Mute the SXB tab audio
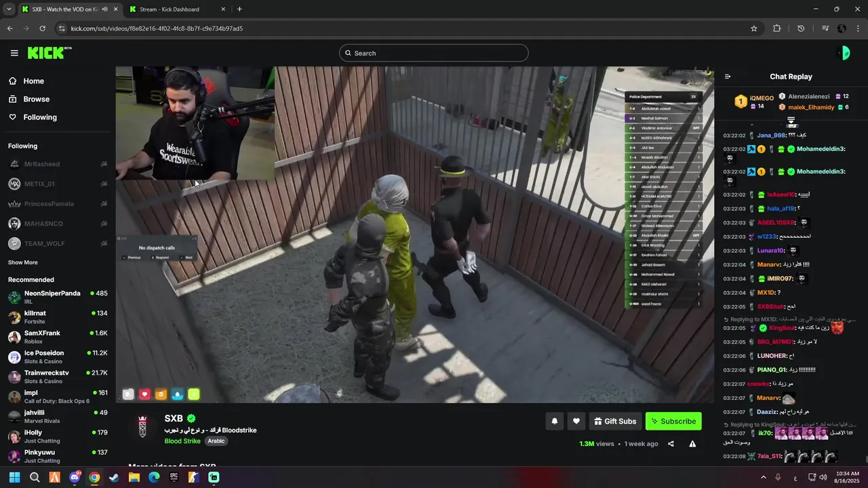 104,9
